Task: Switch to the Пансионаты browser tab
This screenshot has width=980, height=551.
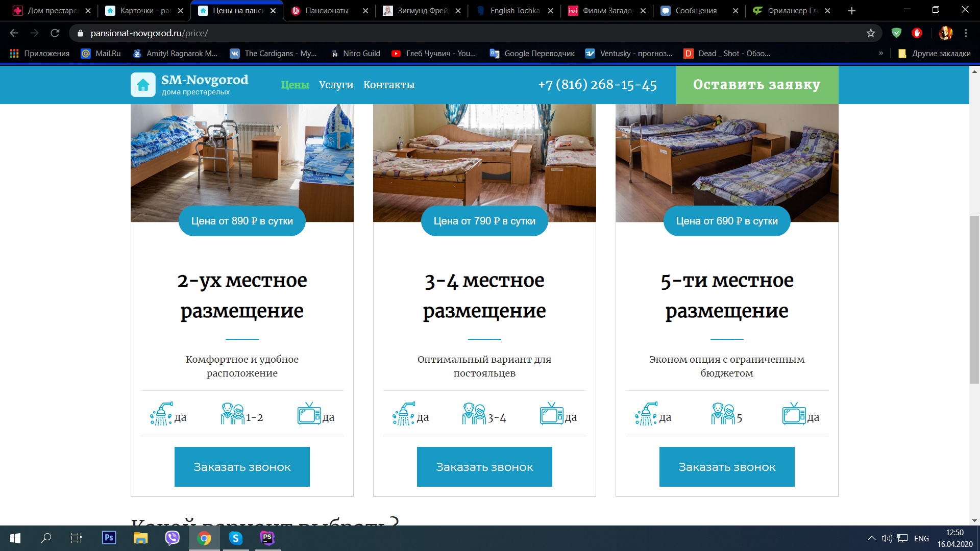Action: point(327,11)
